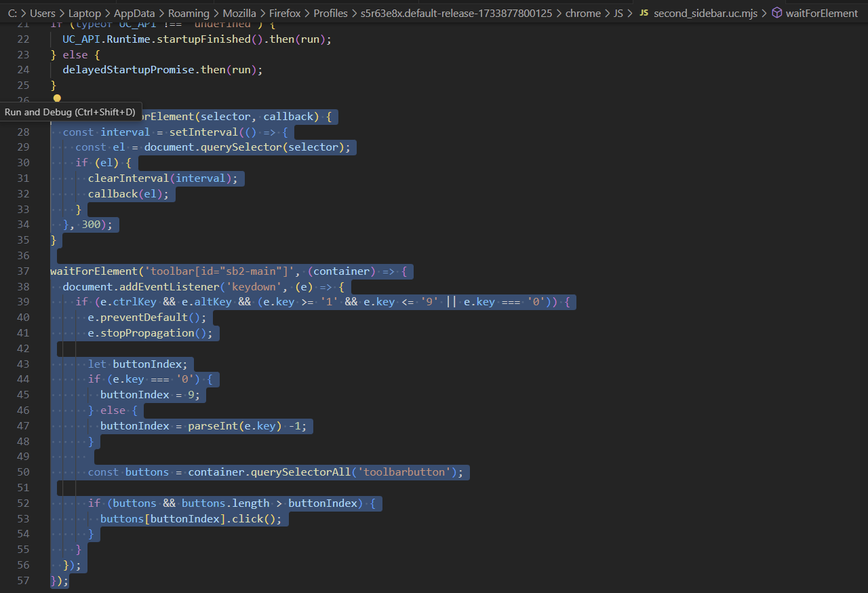Click the yellow lightbulb code action icon
The image size is (868, 593).
(57, 98)
